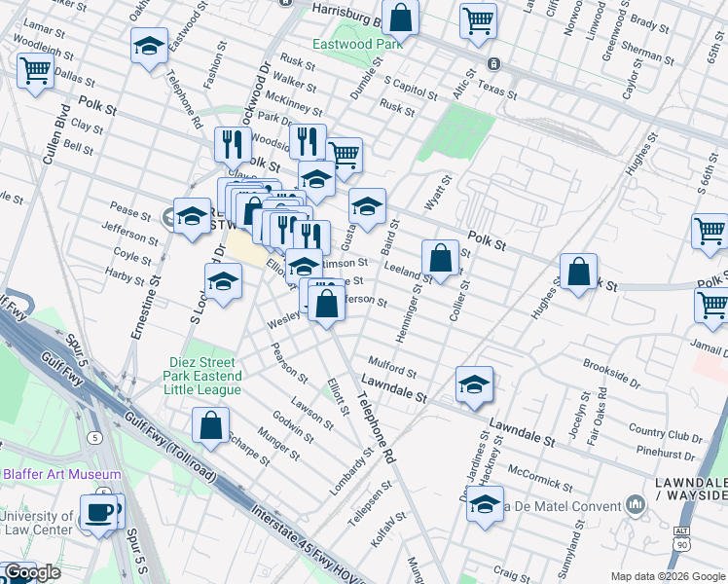Select the restaurant marker above Stimson St
Screen dimensions: 728x584
[311, 239]
